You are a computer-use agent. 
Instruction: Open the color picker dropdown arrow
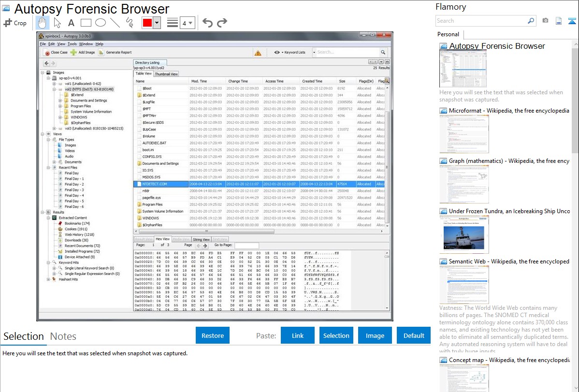coord(157,23)
